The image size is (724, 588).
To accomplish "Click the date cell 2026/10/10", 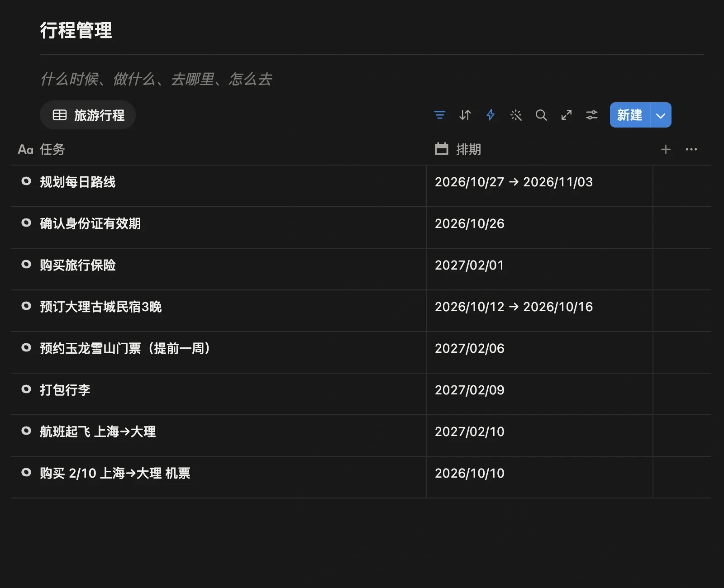I will pyautogui.click(x=470, y=473).
